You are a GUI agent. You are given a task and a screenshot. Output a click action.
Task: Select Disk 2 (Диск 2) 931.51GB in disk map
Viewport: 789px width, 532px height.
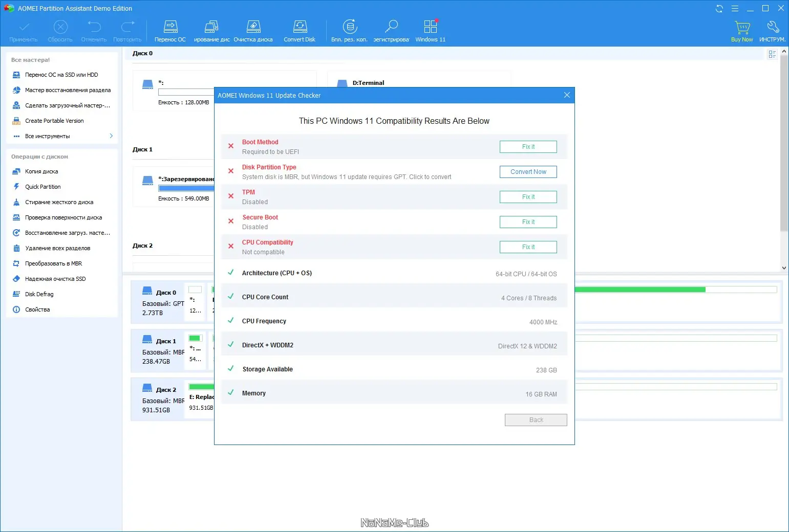pyautogui.click(x=158, y=400)
